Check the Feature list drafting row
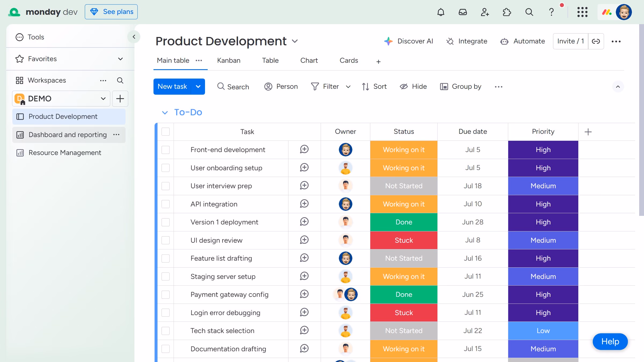The height and width of the screenshot is (362, 644). click(x=166, y=258)
